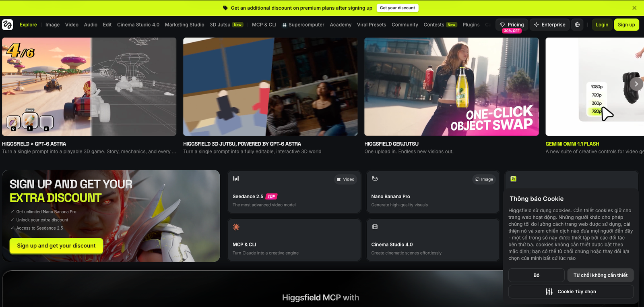Click the Enterprise button

click(x=549, y=25)
